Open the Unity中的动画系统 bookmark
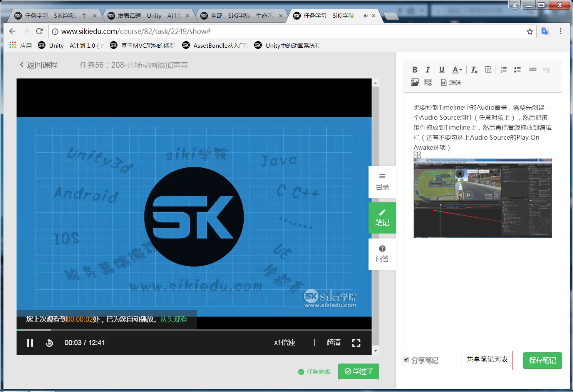 pos(287,45)
